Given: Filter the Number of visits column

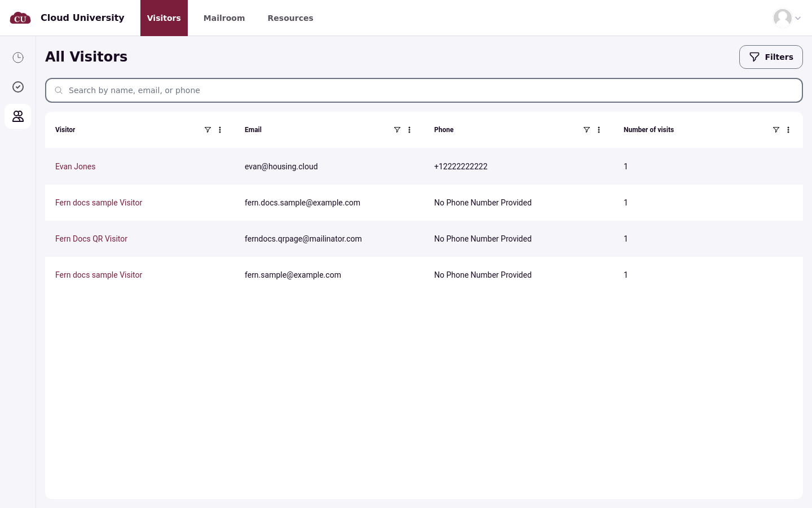Looking at the screenshot, I should pos(776,130).
